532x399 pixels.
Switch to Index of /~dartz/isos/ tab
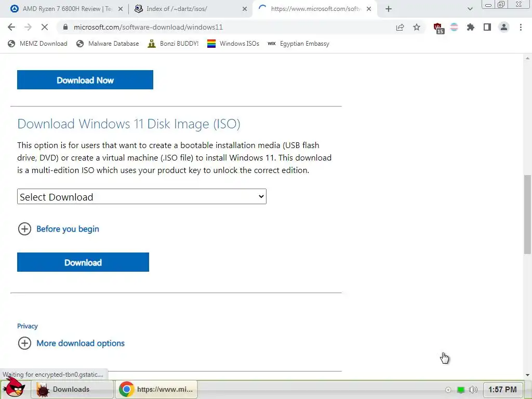190,9
